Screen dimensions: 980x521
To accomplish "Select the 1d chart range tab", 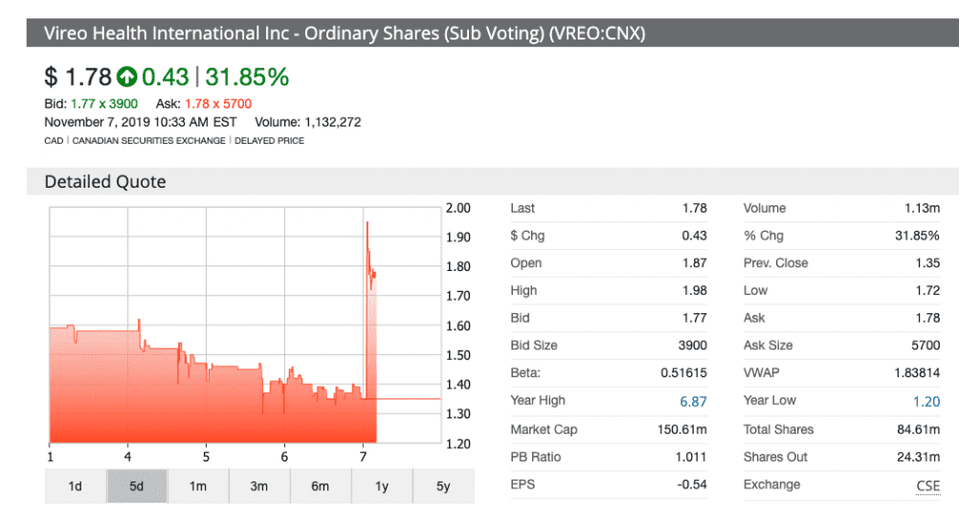I will click(x=75, y=487).
